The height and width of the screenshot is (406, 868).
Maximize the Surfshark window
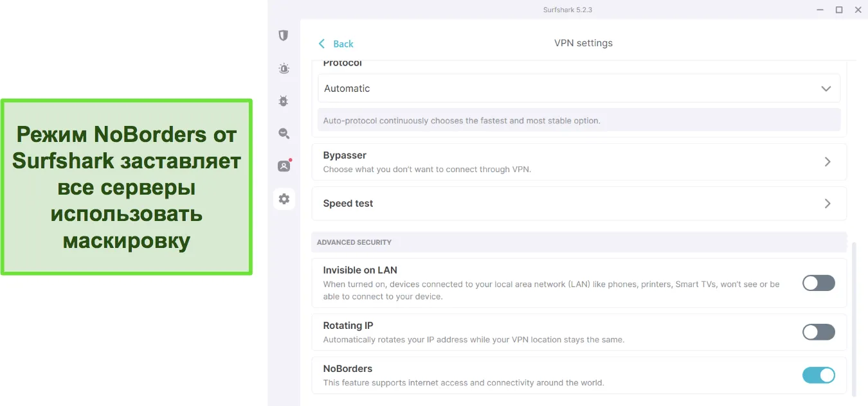click(839, 10)
